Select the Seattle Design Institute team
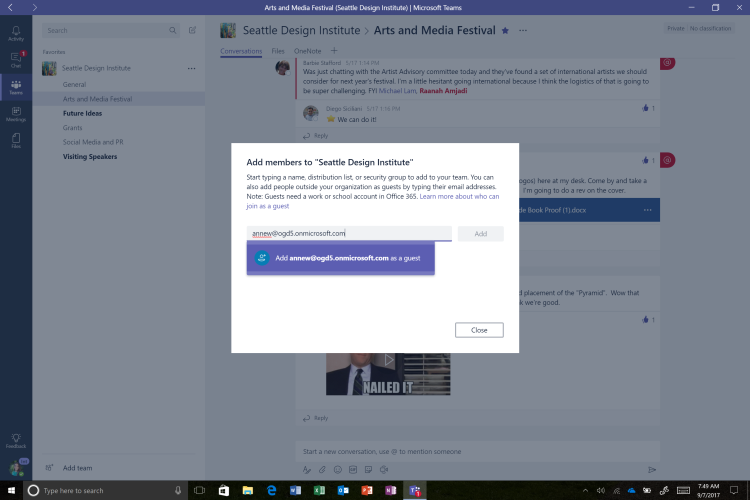 click(96, 68)
